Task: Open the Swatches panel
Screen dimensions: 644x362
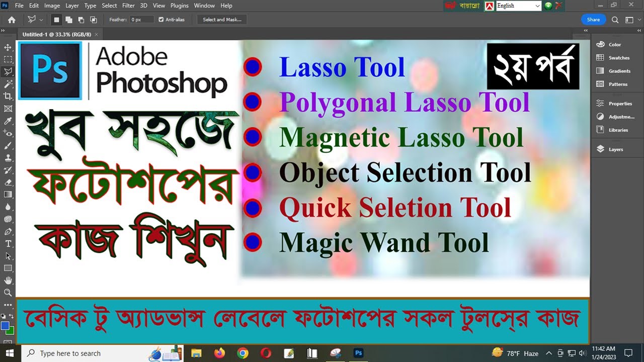Action: (x=613, y=58)
